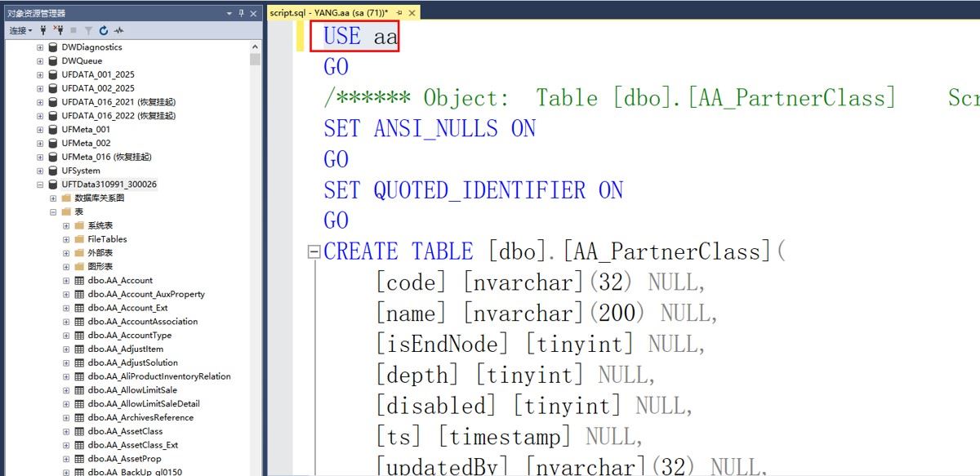
Task: Open the 连接 dropdown in Object Explorer
Action: pyautogui.click(x=21, y=30)
